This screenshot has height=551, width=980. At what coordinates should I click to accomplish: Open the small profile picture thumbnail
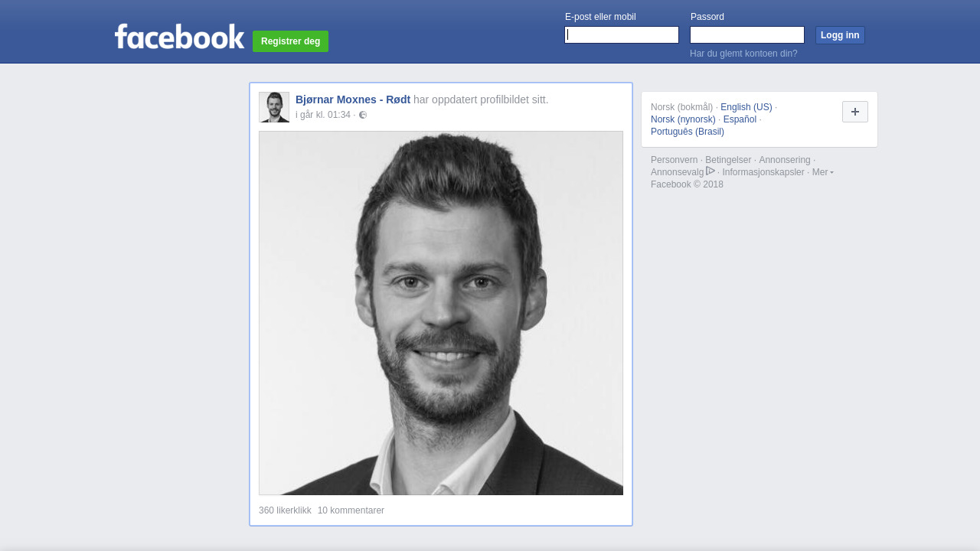274,107
